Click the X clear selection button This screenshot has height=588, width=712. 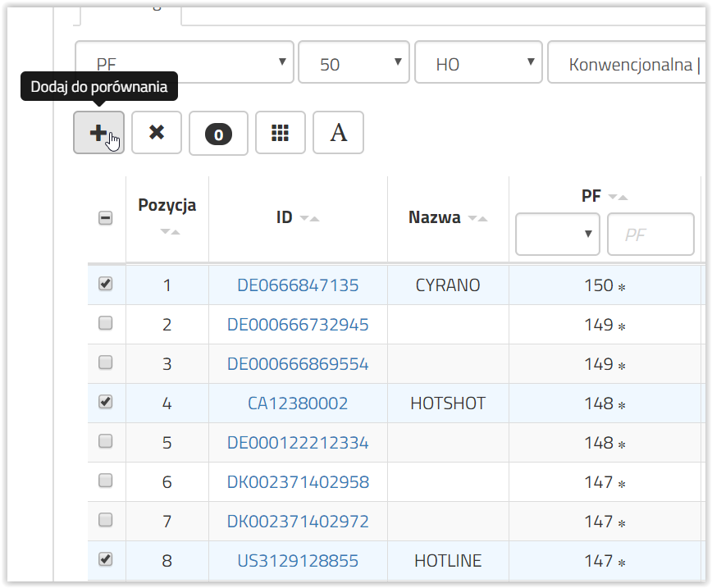(157, 133)
